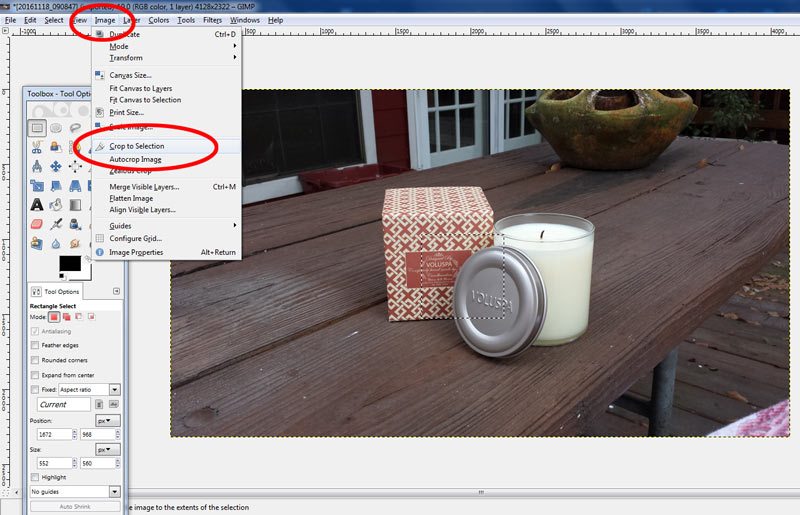Select the Smudge tool
The height and width of the screenshot is (515, 800).
(75, 243)
